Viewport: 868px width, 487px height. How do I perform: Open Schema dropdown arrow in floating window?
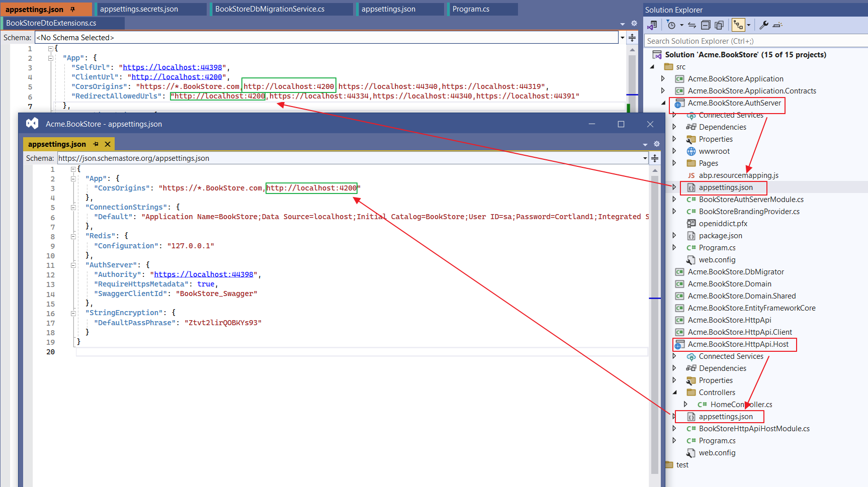(x=645, y=158)
